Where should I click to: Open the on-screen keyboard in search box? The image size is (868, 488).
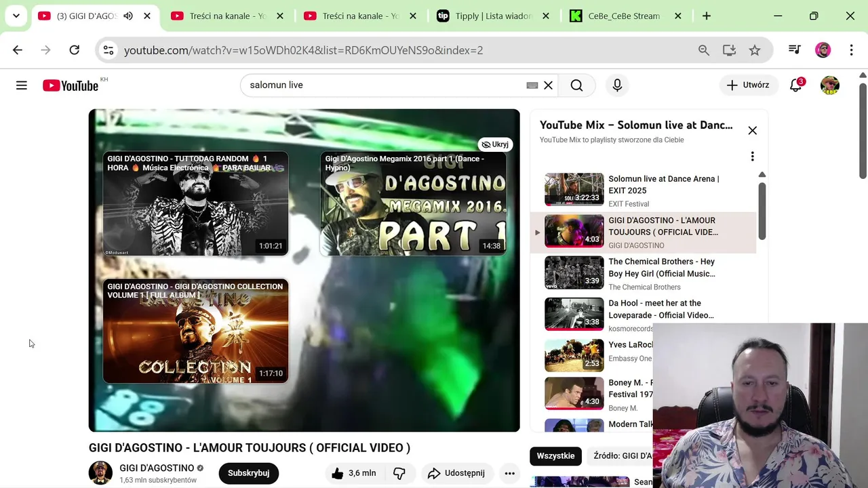(x=532, y=85)
